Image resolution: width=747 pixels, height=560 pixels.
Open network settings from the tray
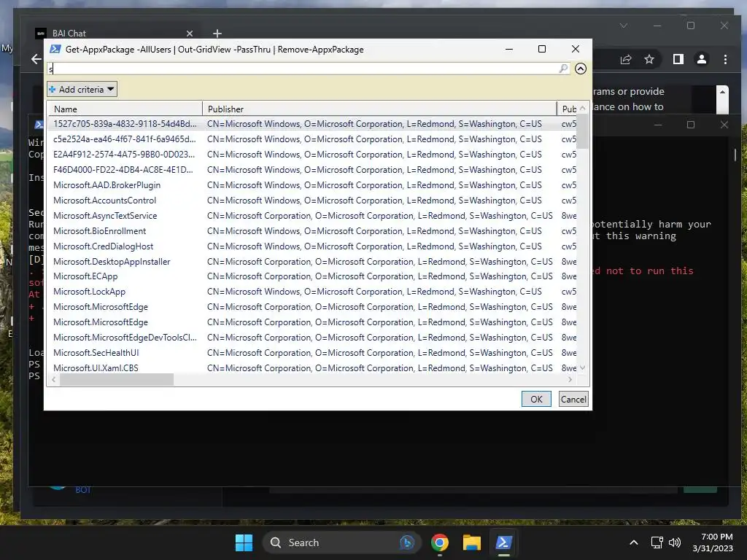(657, 542)
